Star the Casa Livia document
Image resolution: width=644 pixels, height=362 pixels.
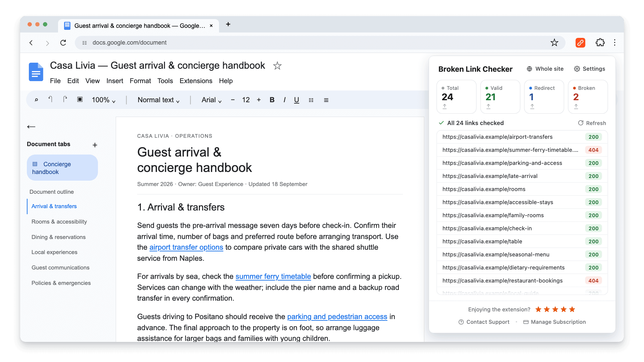point(277,66)
